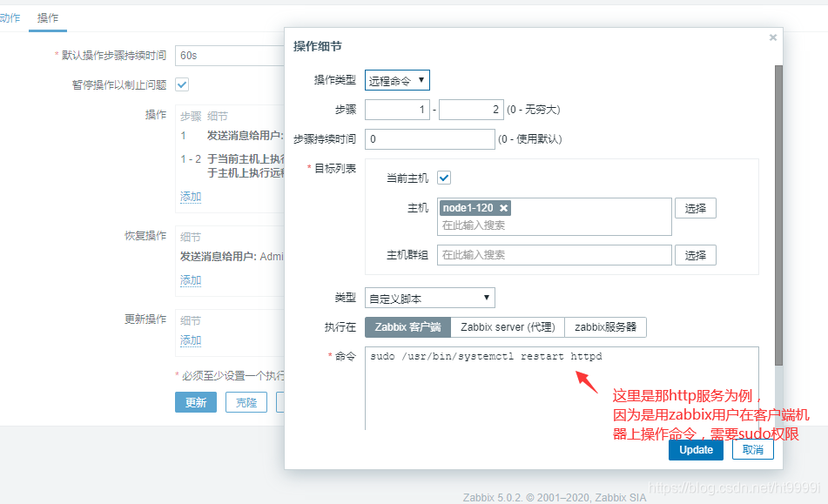Screen dimensions: 828x504
Task: Click 选择 button next to 主机群组
Action: click(696, 255)
